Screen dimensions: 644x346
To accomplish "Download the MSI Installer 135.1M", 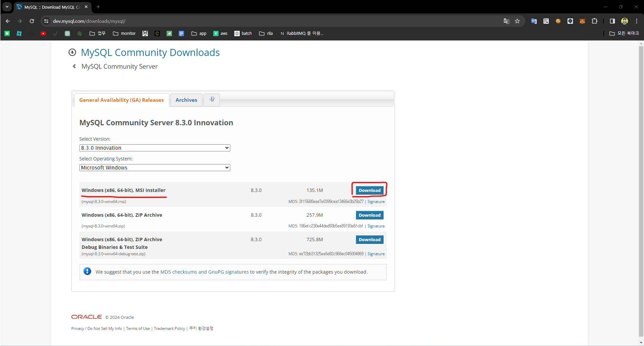I will click(369, 190).
